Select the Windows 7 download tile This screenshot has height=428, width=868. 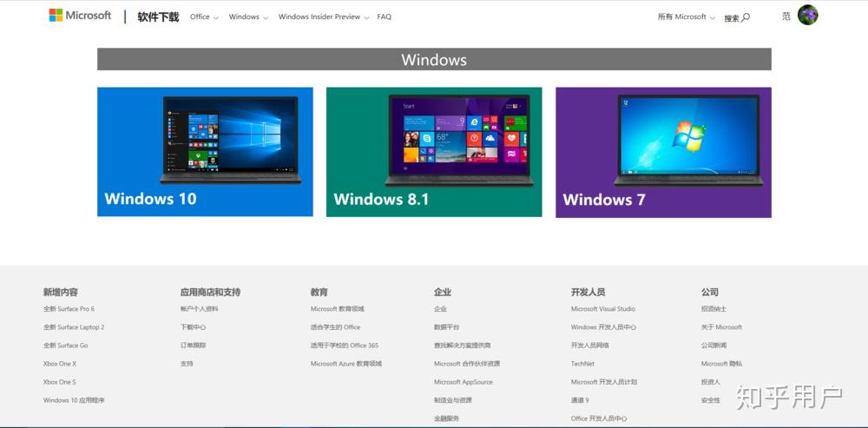[663, 152]
